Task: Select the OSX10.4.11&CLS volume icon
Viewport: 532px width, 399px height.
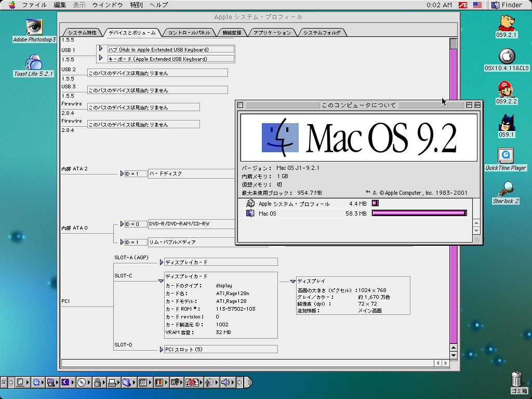Action: pos(507,56)
